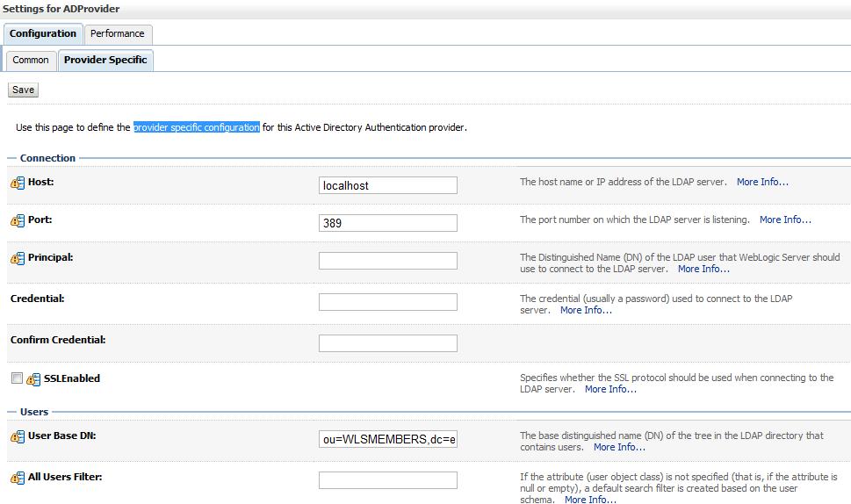Click the Principal input box
Viewport: 851px width, 504px height.
point(387,261)
